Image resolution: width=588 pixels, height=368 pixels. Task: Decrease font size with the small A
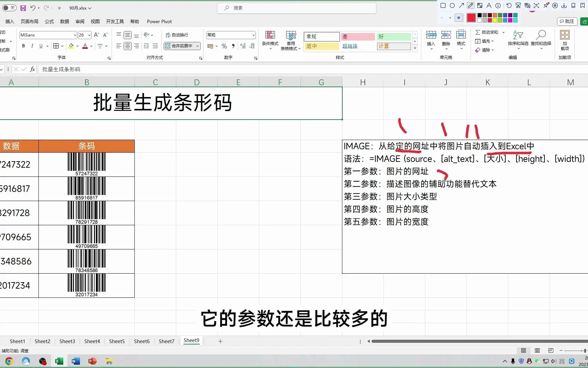click(105, 35)
